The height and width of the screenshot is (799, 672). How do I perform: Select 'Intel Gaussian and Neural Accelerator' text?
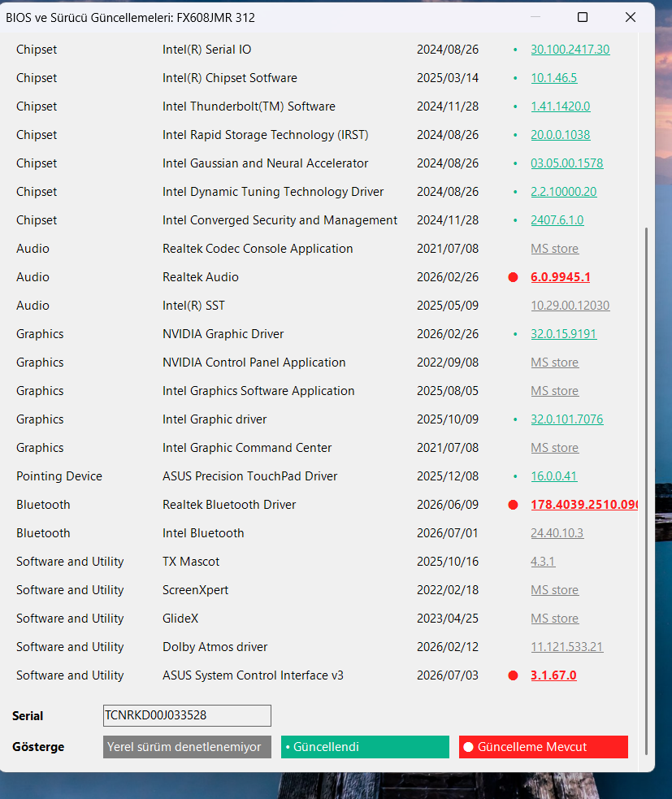(x=266, y=163)
